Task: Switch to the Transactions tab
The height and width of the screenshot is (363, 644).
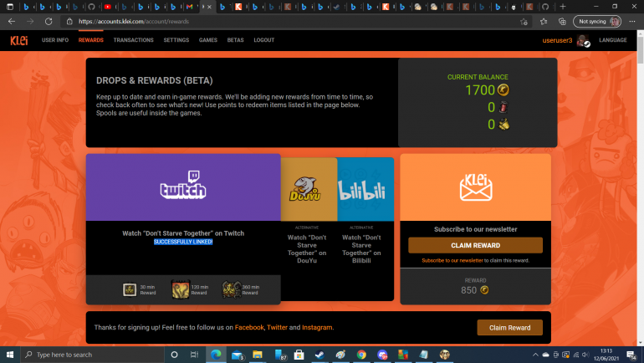Action: tap(133, 40)
